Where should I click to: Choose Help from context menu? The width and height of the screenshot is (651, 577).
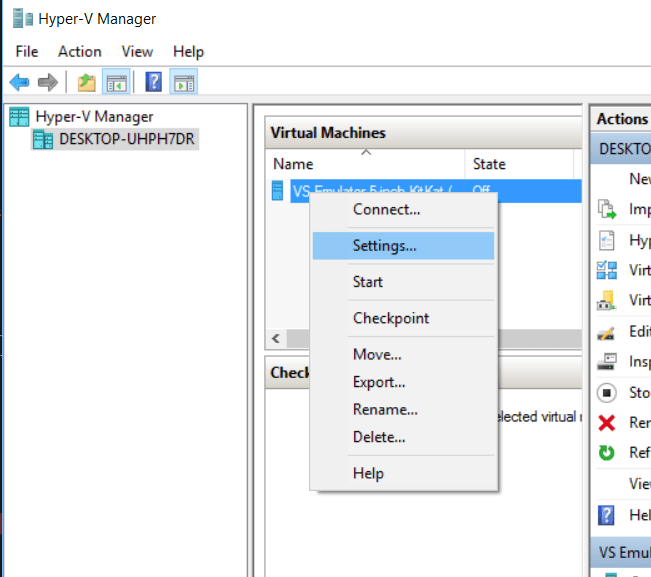tap(403, 473)
